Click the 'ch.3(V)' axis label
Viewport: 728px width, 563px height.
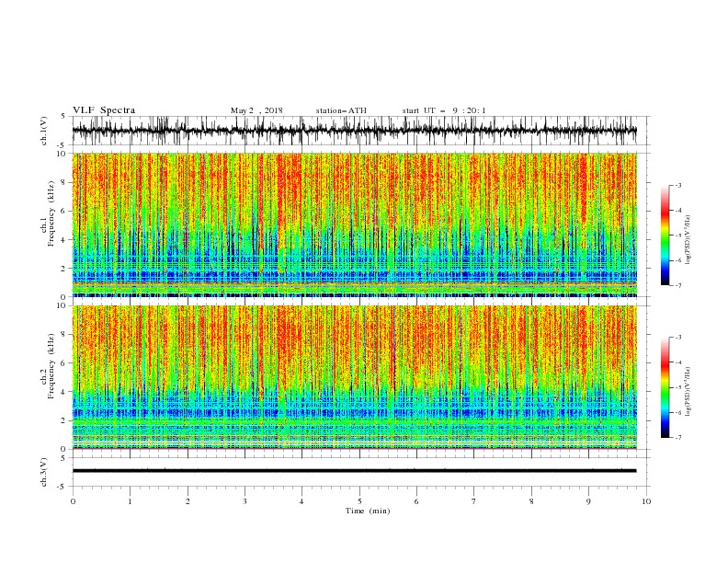43,472
